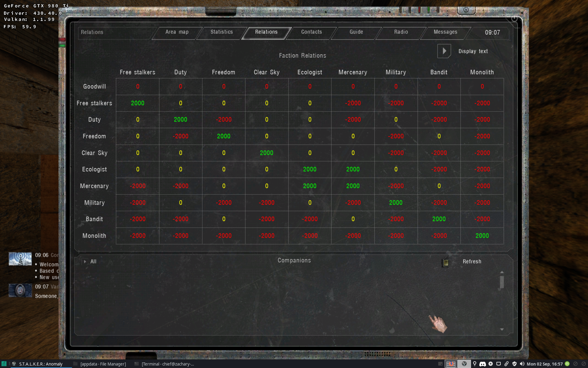This screenshot has height=368, width=588.
Task: Expand the All companions expander
Action: [x=85, y=261]
